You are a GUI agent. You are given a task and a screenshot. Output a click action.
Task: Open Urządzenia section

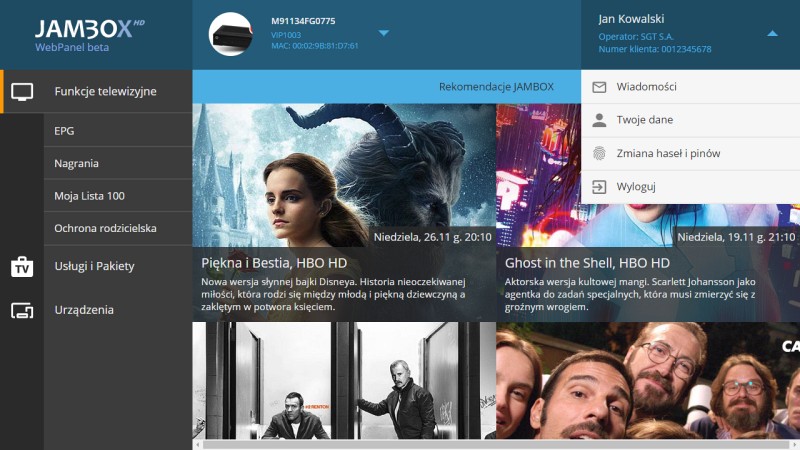(x=97, y=310)
